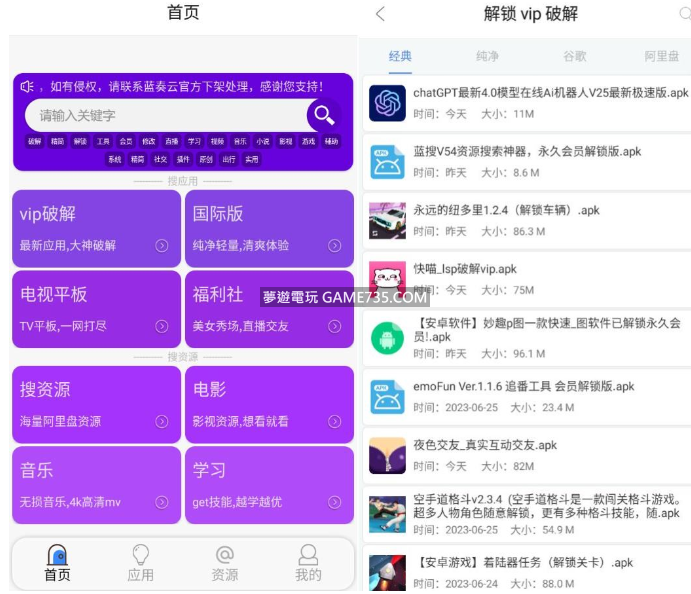Open the 我的 profile tab

tap(308, 555)
